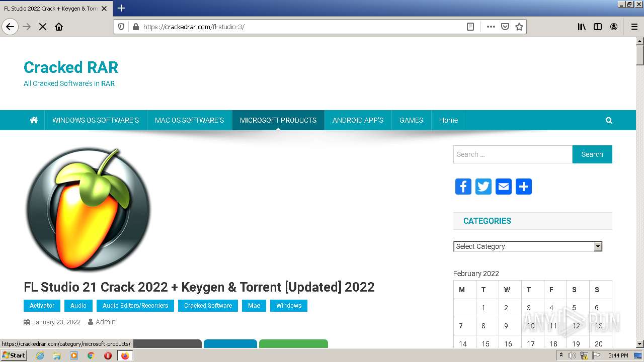The image size is (644, 362).
Task: Click the scrollbar down arrow
Action: pyautogui.click(x=640, y=344)
